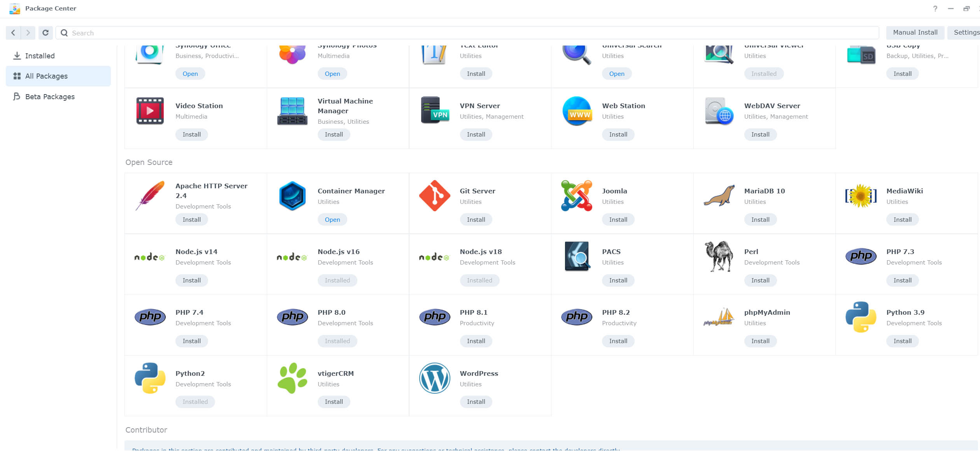Open the Container Manager icon

[292, 196]
